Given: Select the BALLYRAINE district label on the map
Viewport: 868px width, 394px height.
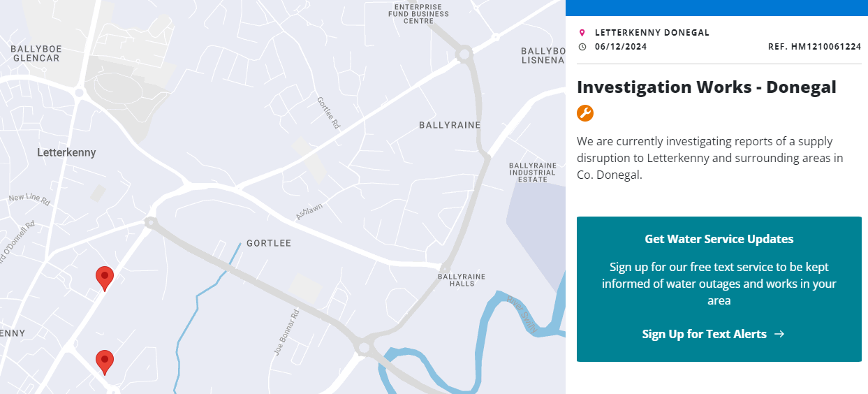Looking at the screenshot, I should [450, 125].
